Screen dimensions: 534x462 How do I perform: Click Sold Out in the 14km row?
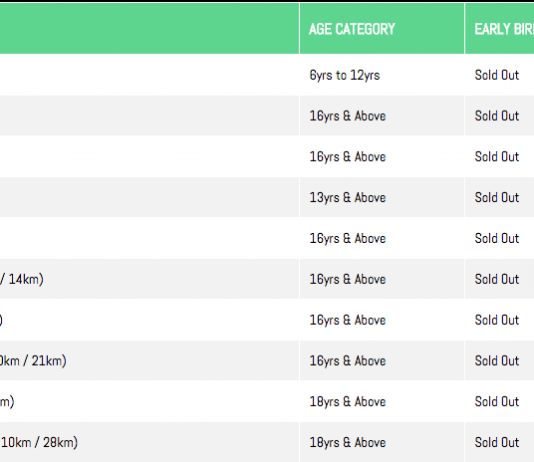coord(497,279)
